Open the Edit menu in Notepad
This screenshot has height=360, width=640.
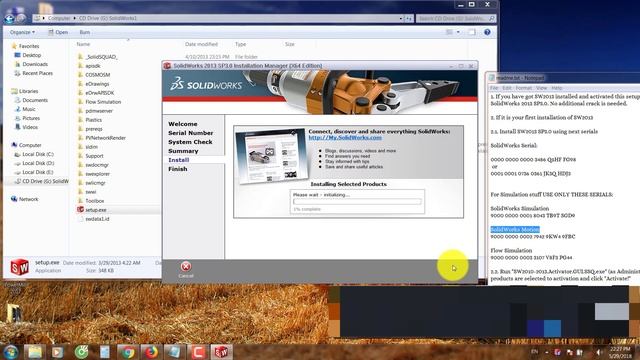point(507,88)
